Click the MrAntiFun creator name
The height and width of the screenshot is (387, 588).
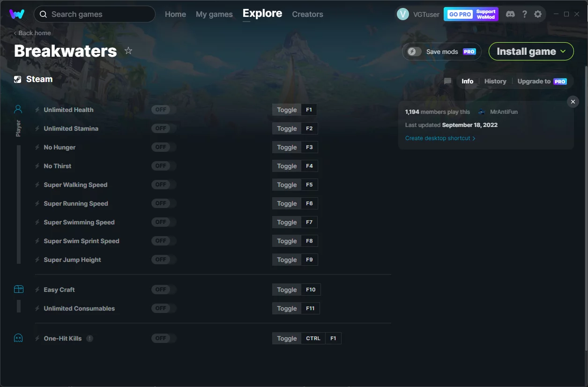504,112
